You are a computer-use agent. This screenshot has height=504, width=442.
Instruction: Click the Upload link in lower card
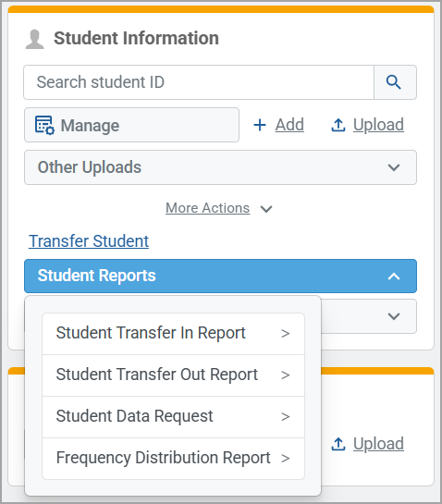point(378,444)
